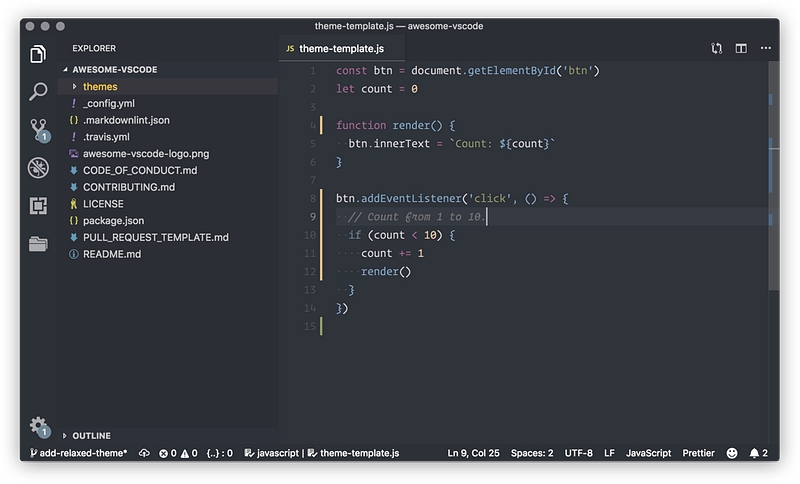Expand the themes folder
800x484 pixels.
coord(99,87)
